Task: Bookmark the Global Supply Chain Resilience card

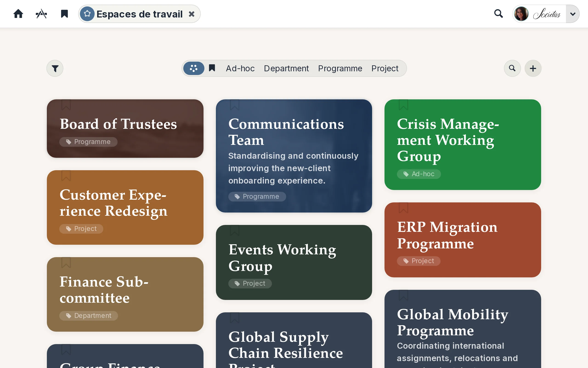Action: tap(235, 318)
